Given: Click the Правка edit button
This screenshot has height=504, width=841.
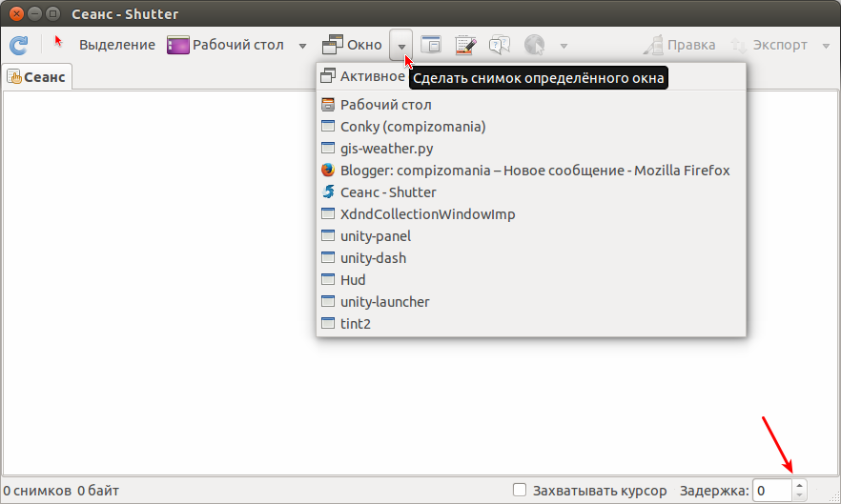Looking at the screenshot, I should click(679, 45).
